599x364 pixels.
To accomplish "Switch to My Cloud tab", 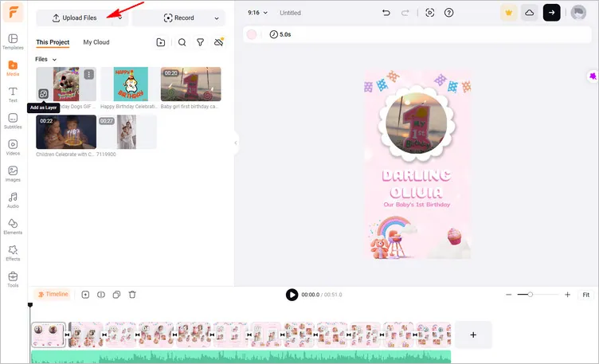I will point(96,42).
